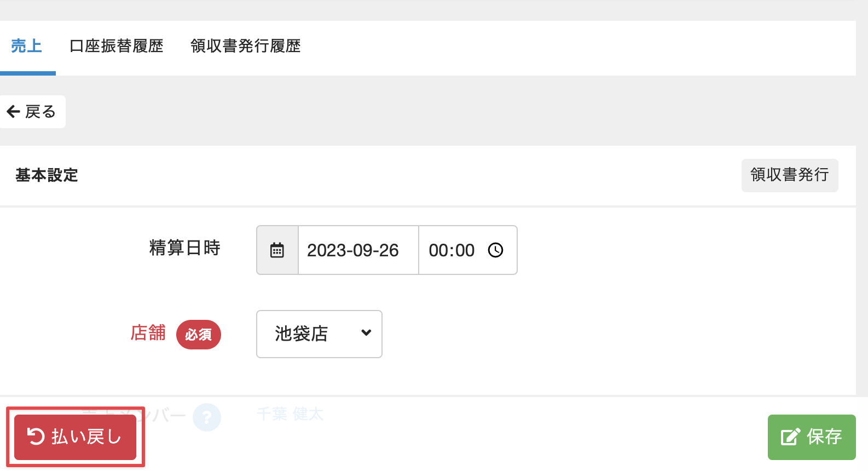Click the calendar icon beside the date
Viewport: 868px width, 471px height.
pos(277,250)
